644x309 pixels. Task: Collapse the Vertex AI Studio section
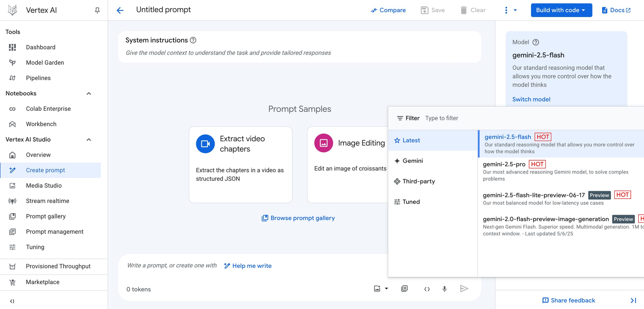click(89, 140)
